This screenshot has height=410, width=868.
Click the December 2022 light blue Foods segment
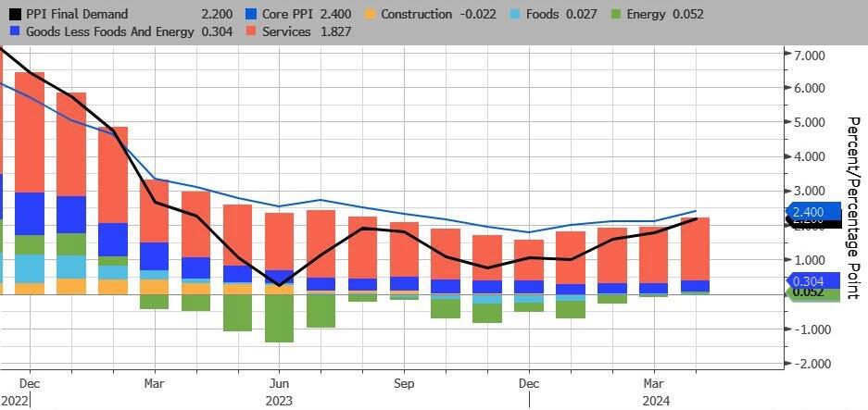click(30, 269)
